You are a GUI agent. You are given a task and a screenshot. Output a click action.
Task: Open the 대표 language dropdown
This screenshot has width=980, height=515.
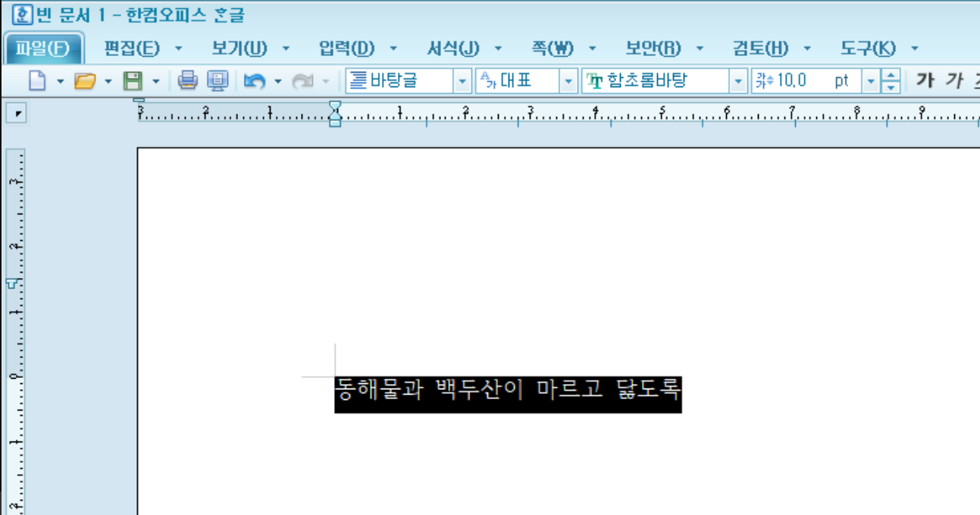[x=569, y=81]
